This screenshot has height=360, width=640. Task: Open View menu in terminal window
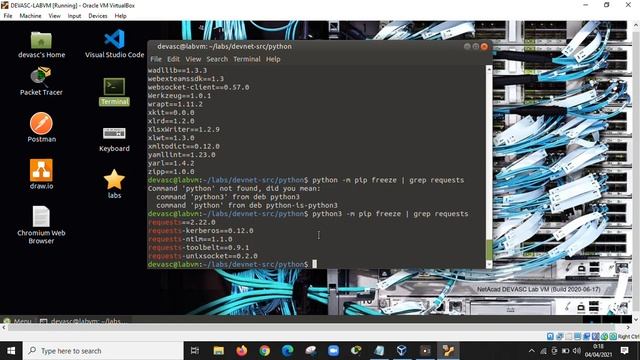click(193, 59)
